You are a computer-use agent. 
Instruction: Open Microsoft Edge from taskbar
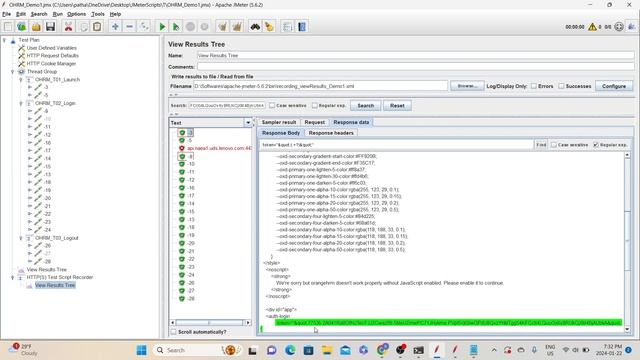(290, 350)
